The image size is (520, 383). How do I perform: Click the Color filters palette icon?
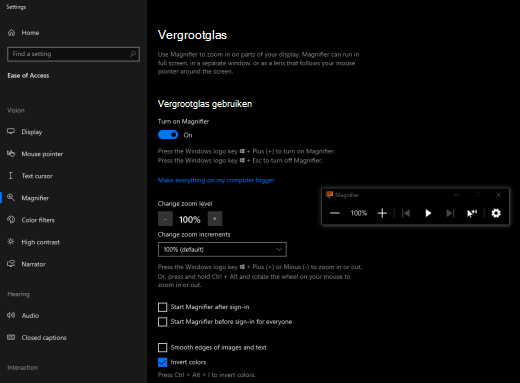tap(11, 220)
